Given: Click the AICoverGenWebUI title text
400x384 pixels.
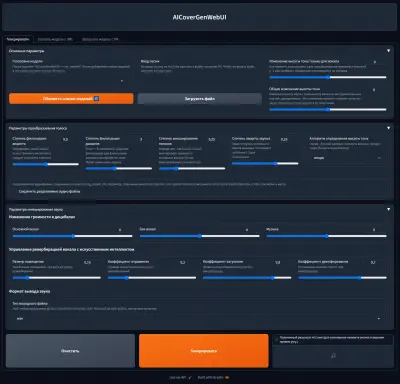Looking at the screenshot, I should point(200,17).
